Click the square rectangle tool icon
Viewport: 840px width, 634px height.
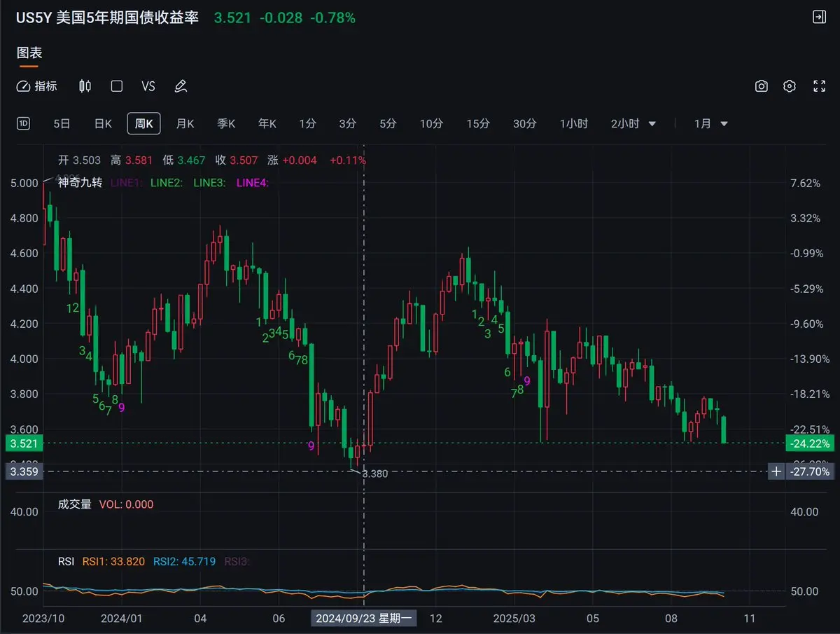(x=117, y=86)
